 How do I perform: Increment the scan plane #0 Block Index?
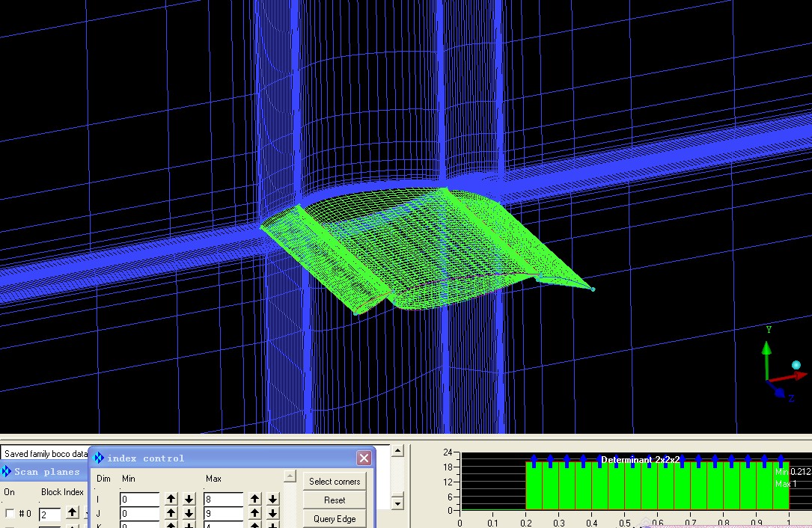point(72,513)
